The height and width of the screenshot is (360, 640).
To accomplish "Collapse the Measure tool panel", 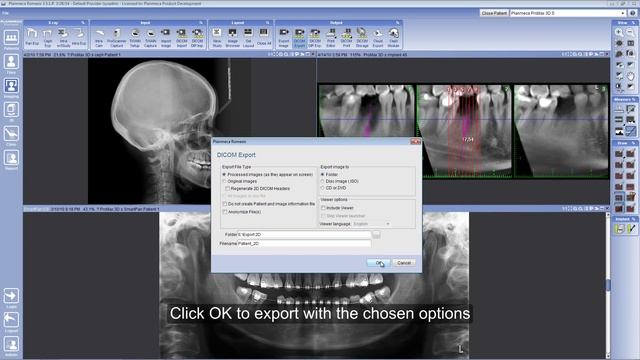I will coord(633,100).
